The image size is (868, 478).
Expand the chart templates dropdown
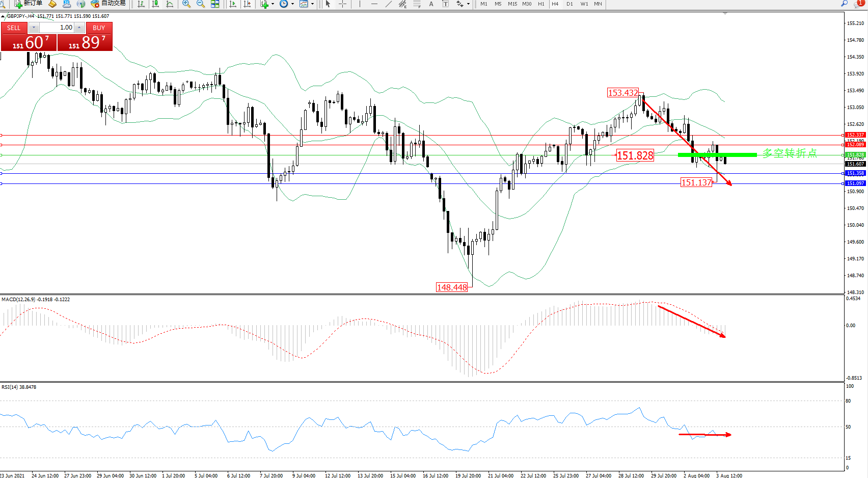pyautogui.click(x=312, y=4)
